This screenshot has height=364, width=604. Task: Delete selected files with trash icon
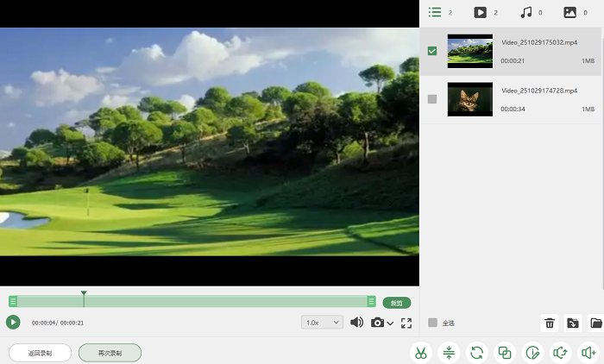[x=550, y=323]
